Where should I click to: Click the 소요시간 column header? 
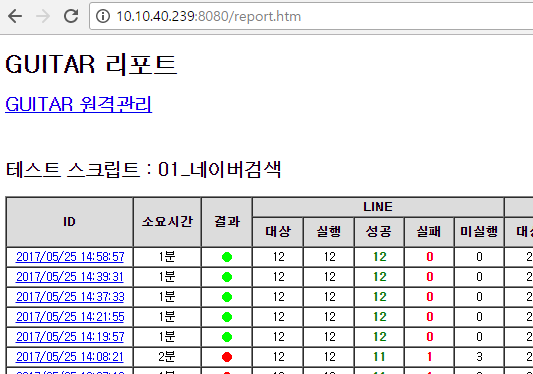point(167,222)
